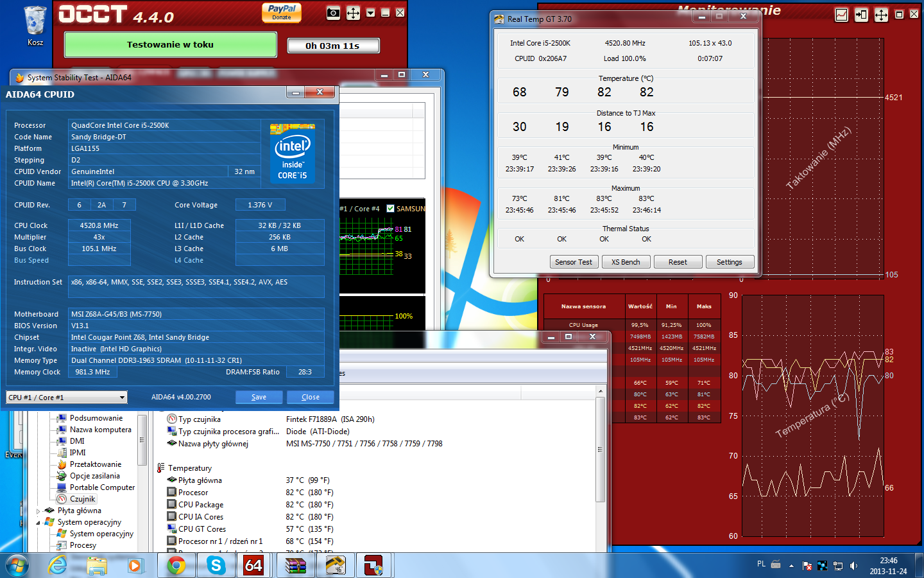Click the Reset button in Real Temp
This screenshot has width=924, height=578.
click(678, 262)
